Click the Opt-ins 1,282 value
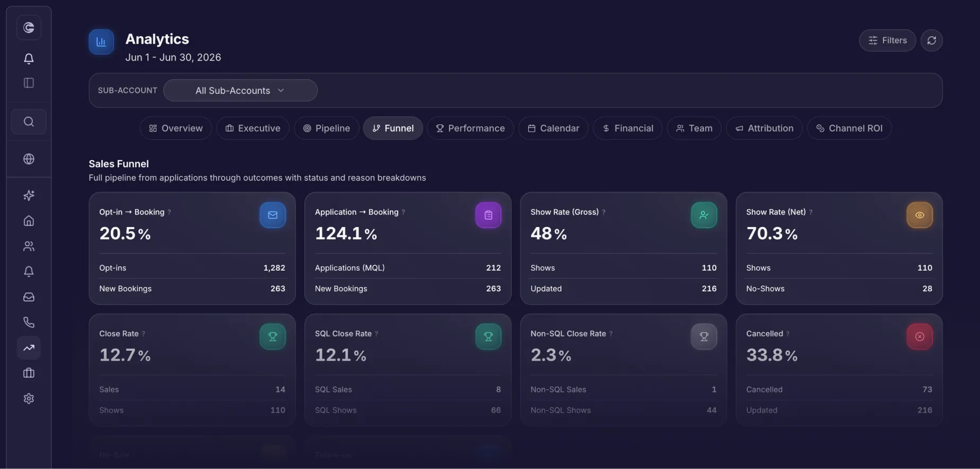 click(274, 268)
